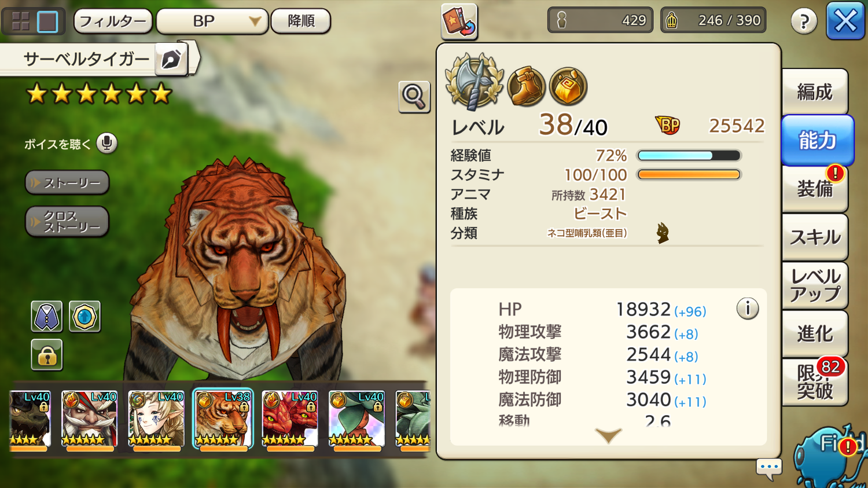The width and height of the screenshot is (868, 488).
Task: Open the ストーリー button
Action: point(67,183)
